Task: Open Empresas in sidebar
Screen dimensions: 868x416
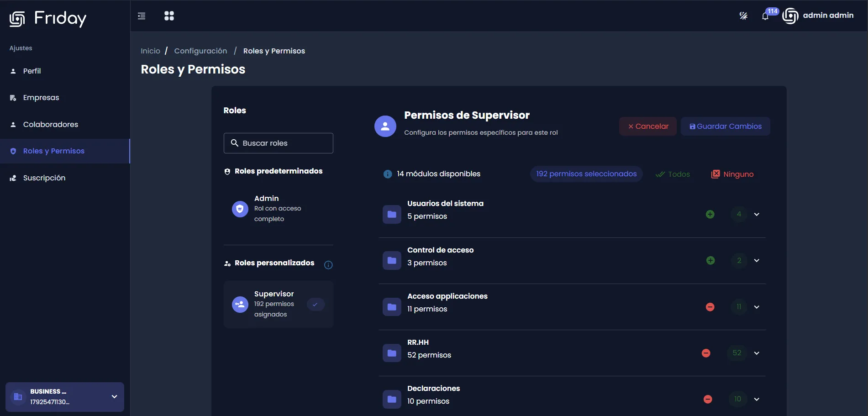Action: click(65, 98)
